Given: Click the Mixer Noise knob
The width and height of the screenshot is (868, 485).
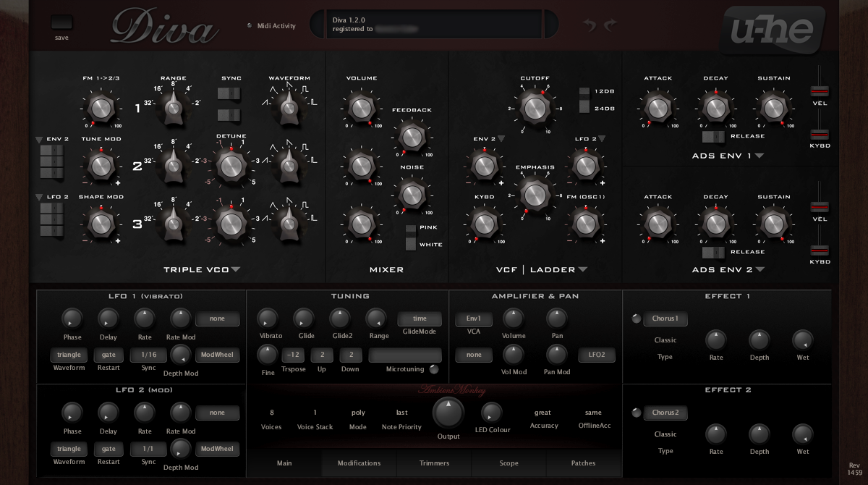Looking at the screenshot, I should click(411, 194).
